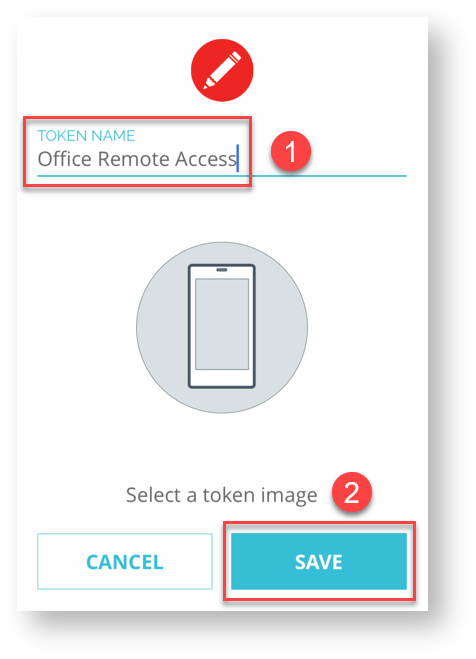Click the white pencil glyph in the red circle
The width and height of the screenshot is (476, 659).
pos(222,70)
